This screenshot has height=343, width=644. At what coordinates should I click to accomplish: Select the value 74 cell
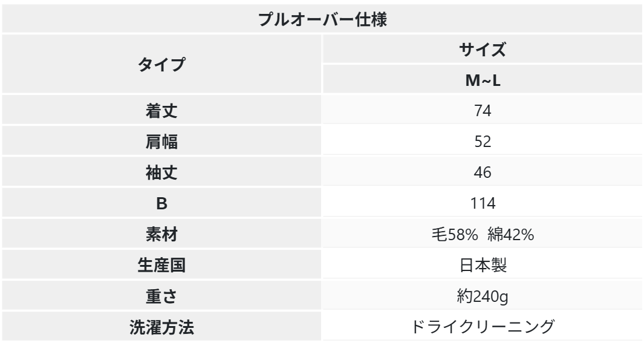[x=482, y=111]
